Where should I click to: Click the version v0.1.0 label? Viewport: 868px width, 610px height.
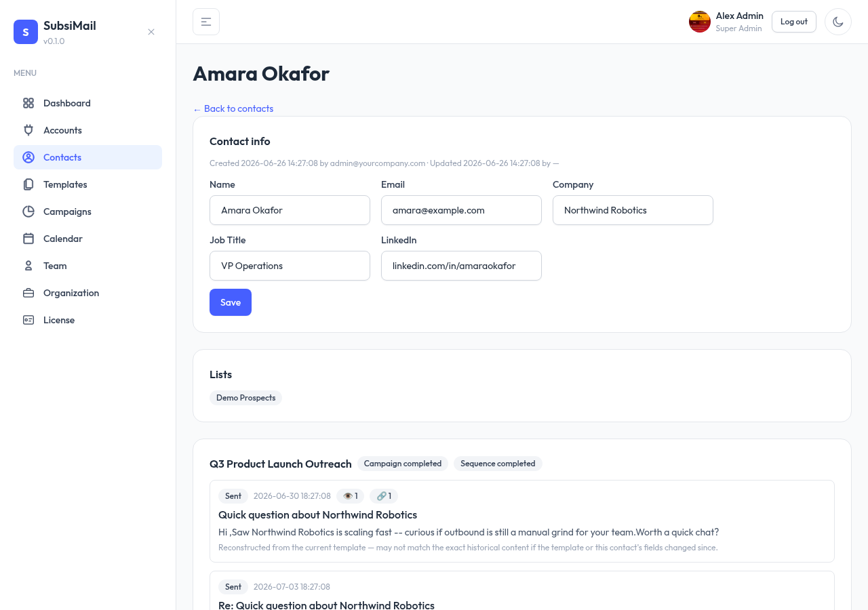point(54,41)
